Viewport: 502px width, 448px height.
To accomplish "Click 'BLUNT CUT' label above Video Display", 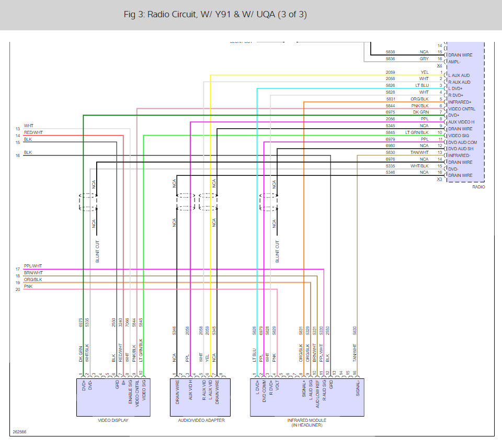I will (x=97, y=252).
